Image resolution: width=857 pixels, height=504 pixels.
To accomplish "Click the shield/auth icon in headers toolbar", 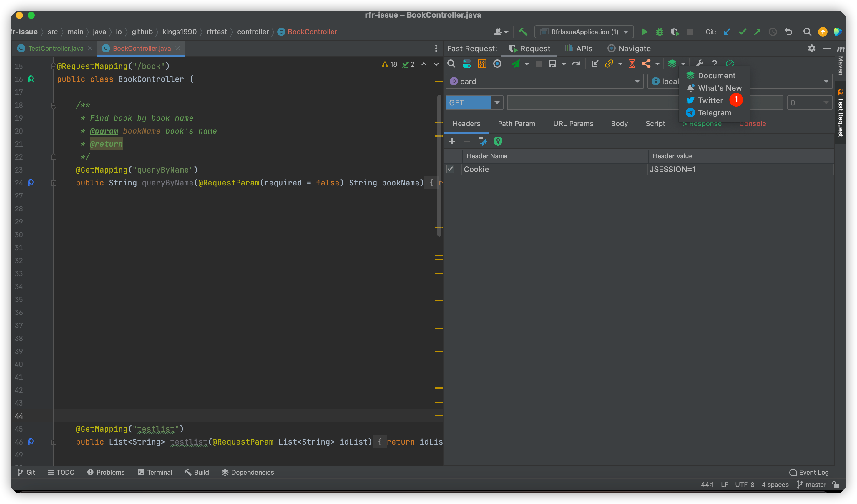I will click(499, 140).
